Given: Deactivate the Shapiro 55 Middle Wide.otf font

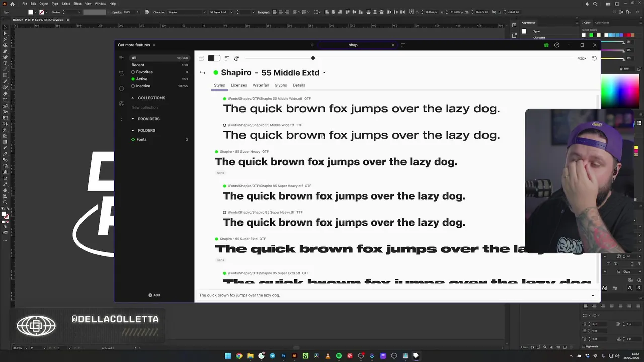Looking at the screenshot, I should pos(224,99).
